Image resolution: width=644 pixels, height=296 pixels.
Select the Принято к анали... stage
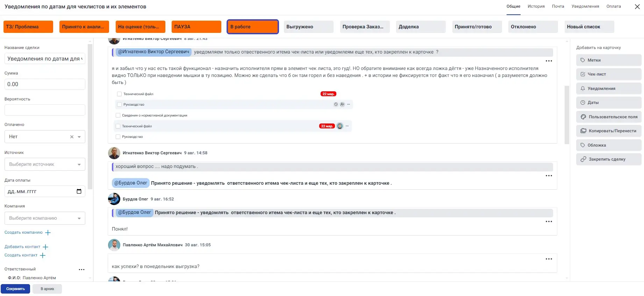(84, 27)
